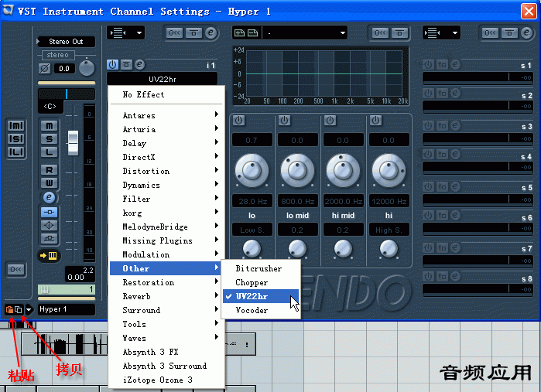Click the inserts state bypass icon below the 'e'
This screenshot has height=392, width=541.
(x=49, y=212)
